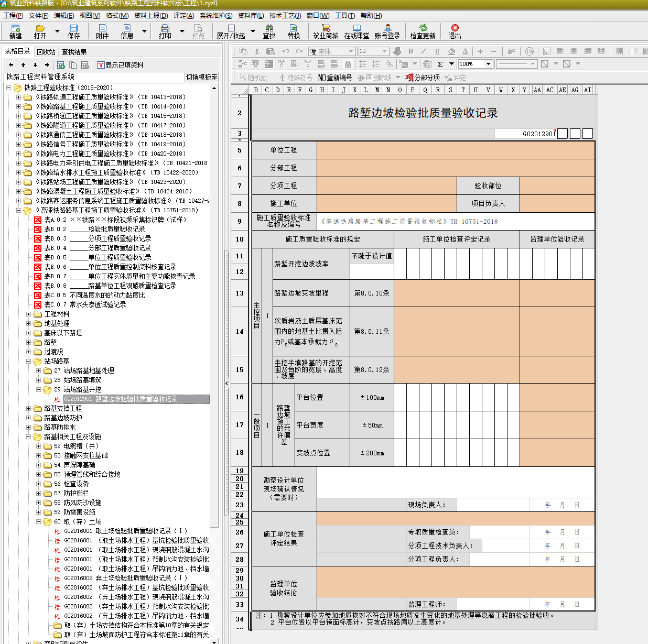Click the undo arrow icon
The image size is (648, 644).
click(x=286, y=51)
